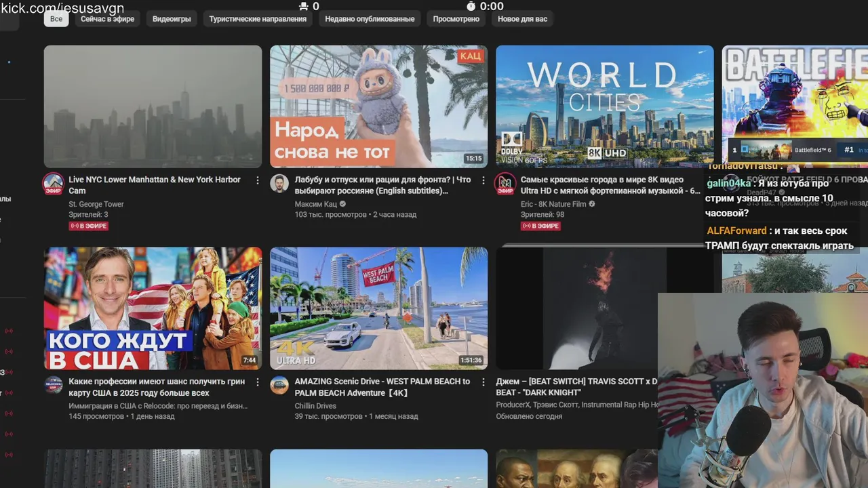Image resolution: width=868 pixels, height=488 pixels.
Task: Click "39 тыс. просмотров" text under Chillin Drives
Action: point(328,416)
